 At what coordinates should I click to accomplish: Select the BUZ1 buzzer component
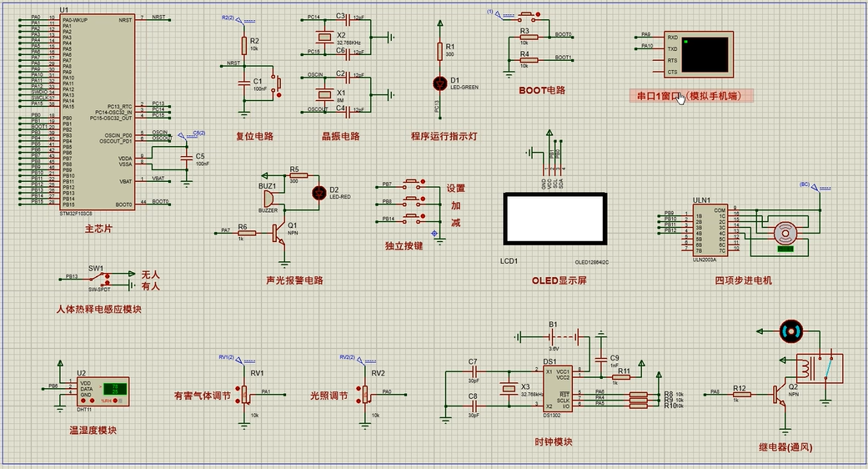click(270, 199)
